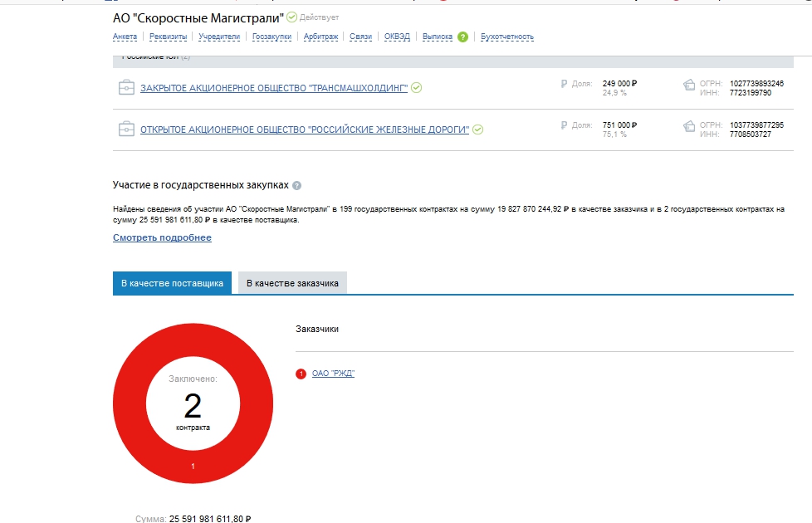Open the Связи section
812x523 pixels.
tap(361, 37)
